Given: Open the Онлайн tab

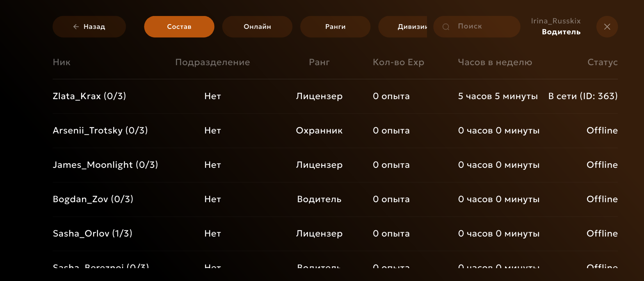Looking at the screenshot, I should click(257, 27).
